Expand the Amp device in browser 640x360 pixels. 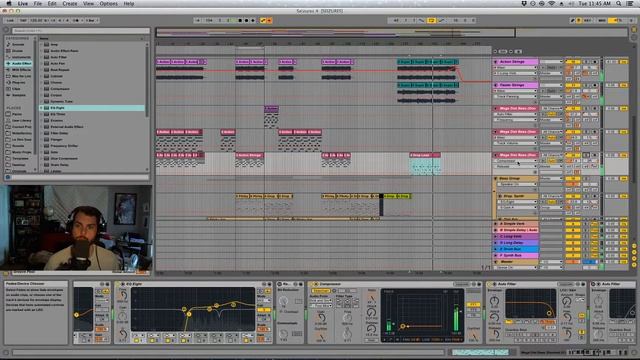coord(41,44)
